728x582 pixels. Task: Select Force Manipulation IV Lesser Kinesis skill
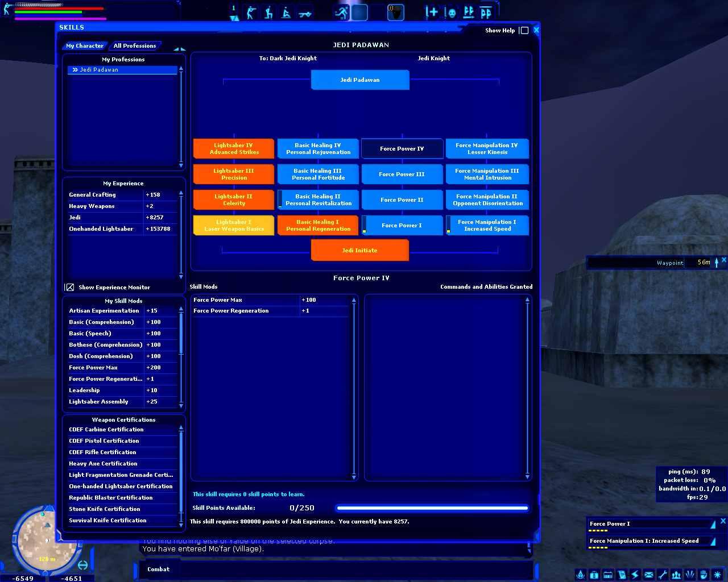point(487,148)
